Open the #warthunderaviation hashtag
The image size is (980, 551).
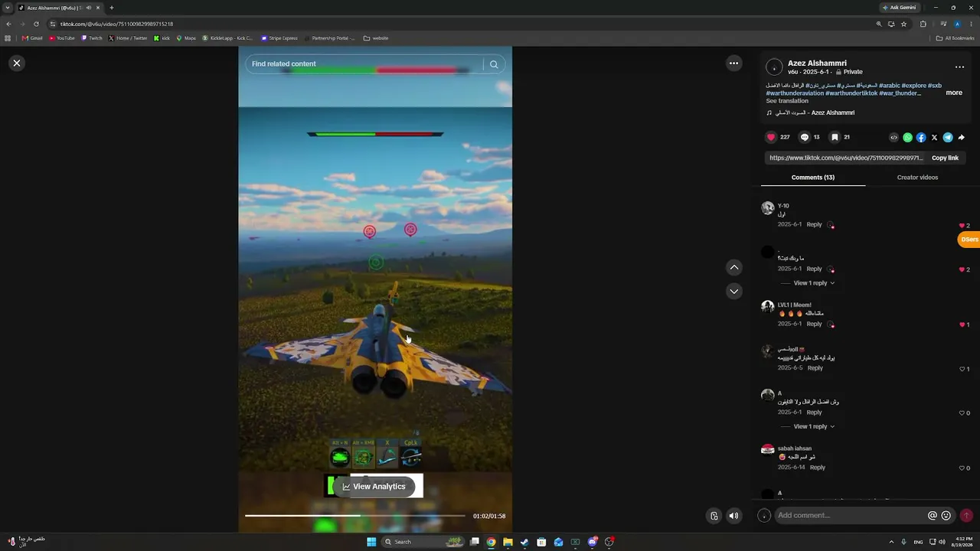(795, 93)
